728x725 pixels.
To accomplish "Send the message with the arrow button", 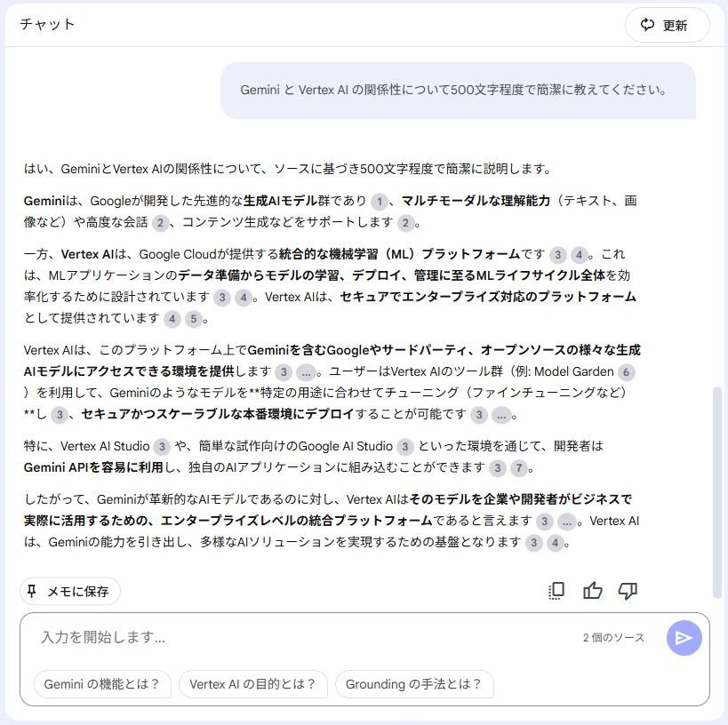I will pos(684,638).
